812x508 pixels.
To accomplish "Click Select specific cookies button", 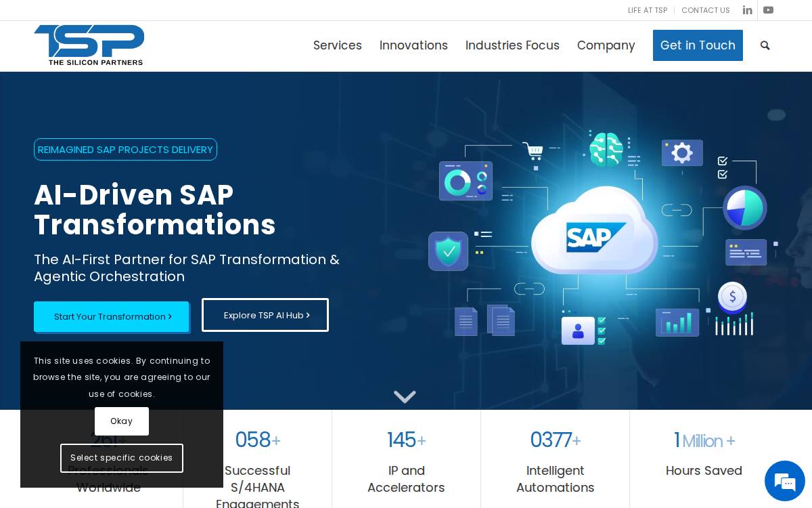I will pos(122,458).
